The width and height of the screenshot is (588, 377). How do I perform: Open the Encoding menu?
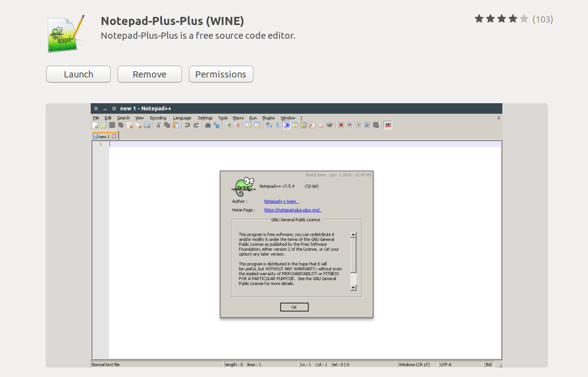[x=158, y=118]
